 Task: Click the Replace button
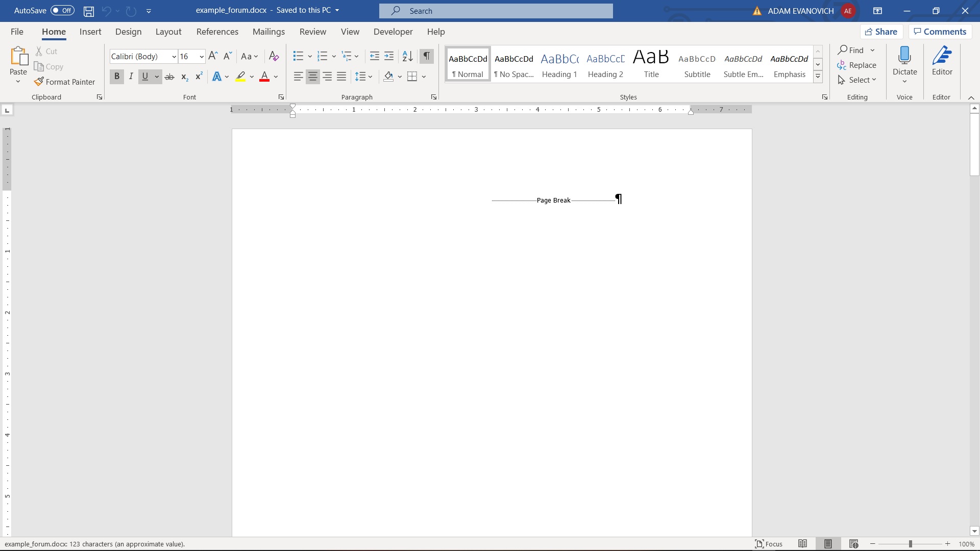click(x=857, y=65)
